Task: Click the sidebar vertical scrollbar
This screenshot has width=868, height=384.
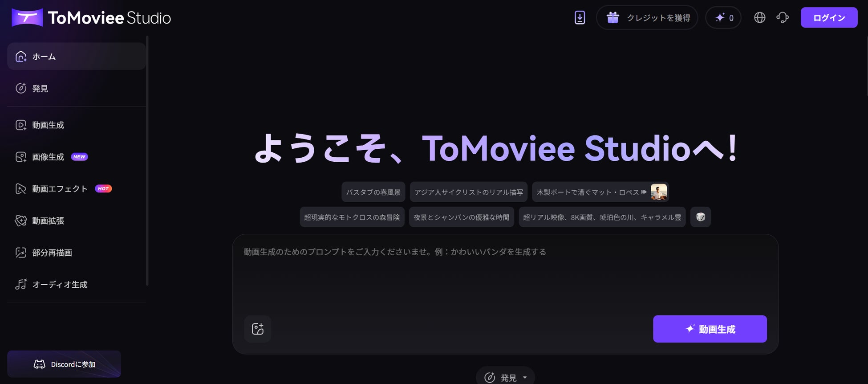Action: [147, 160]
